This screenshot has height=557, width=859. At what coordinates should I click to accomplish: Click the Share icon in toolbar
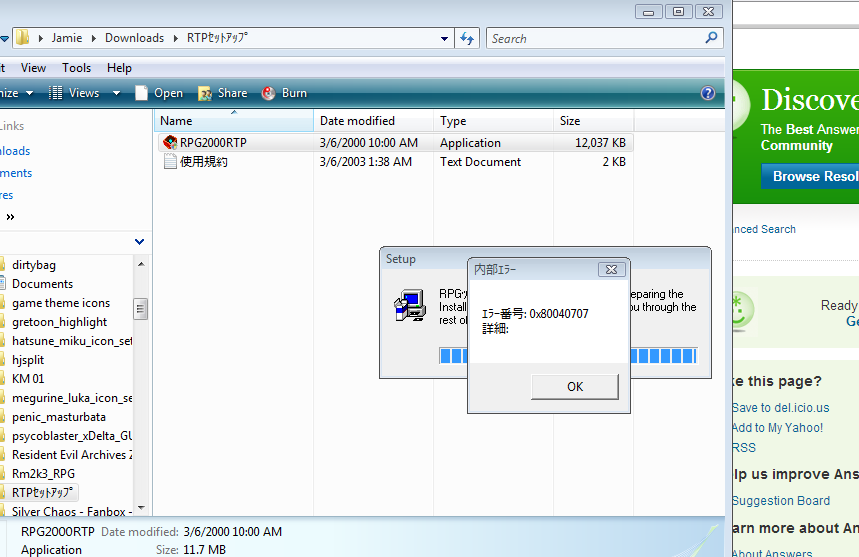click(x=205, y=94)
